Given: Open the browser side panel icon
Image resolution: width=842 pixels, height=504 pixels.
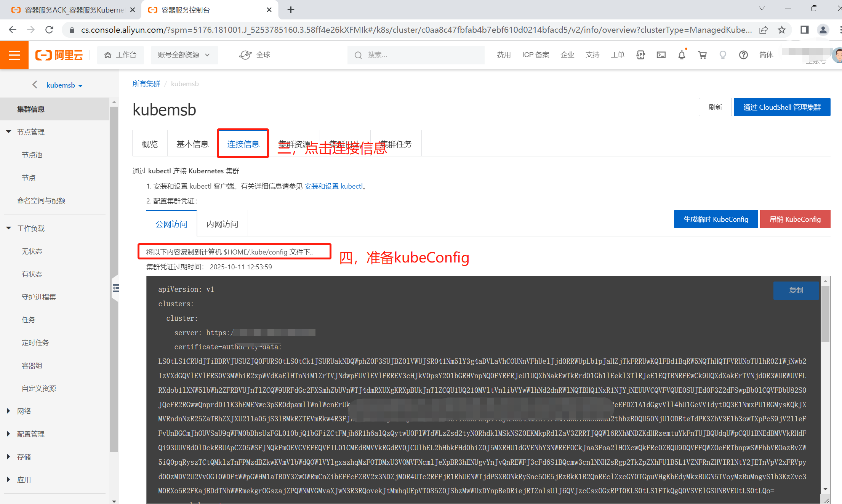Looking at the screenshot, I should tap(805, 30).
